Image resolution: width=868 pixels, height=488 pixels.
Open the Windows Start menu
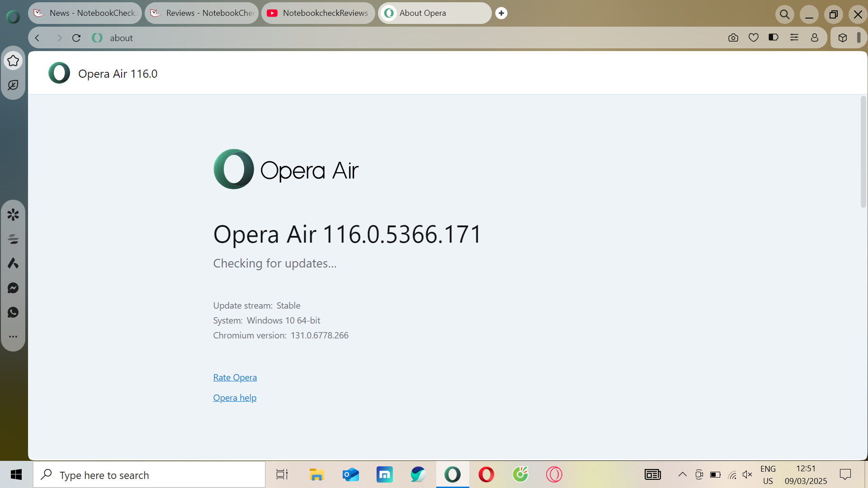(16, 474)
